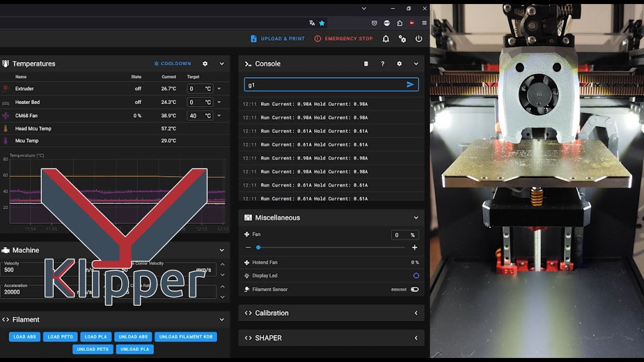Click the Console panel prompt icon
644x362 pixels.
pos(248,64)
